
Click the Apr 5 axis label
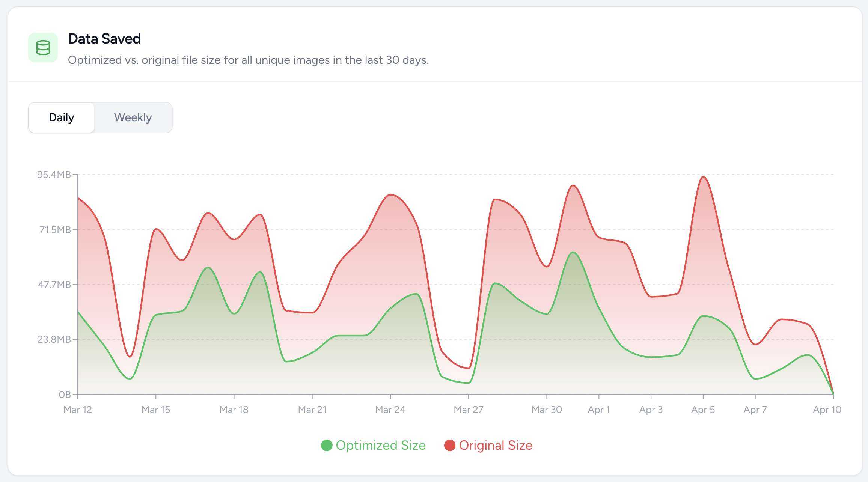click(703, 410)
